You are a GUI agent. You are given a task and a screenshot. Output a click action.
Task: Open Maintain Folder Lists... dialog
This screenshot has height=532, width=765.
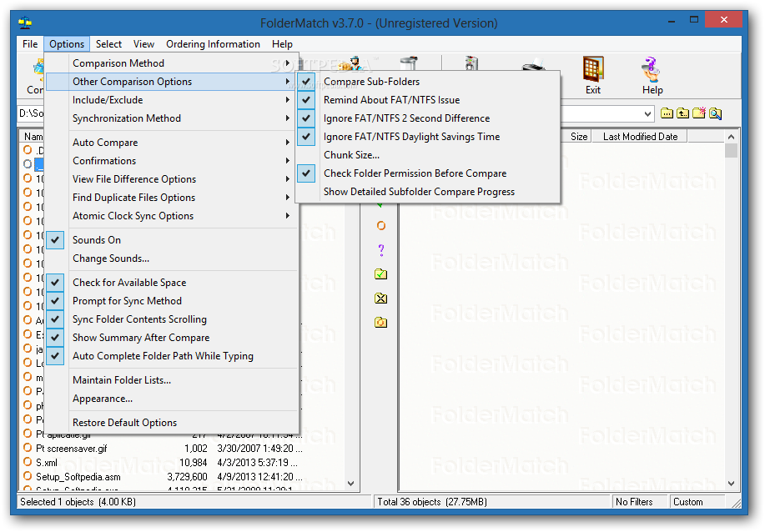[x=172, y=380]
